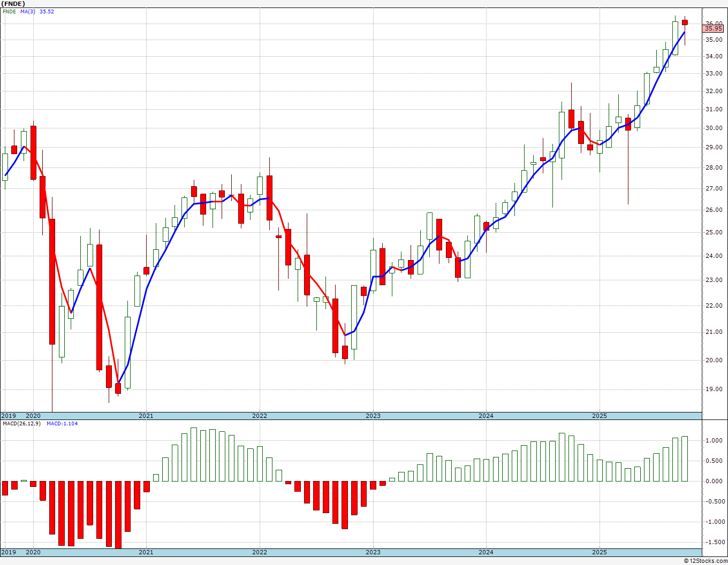This screenshot has height=565, width=728.
Task: Select the "35.00" price axis label
Action: pos(714,40)
